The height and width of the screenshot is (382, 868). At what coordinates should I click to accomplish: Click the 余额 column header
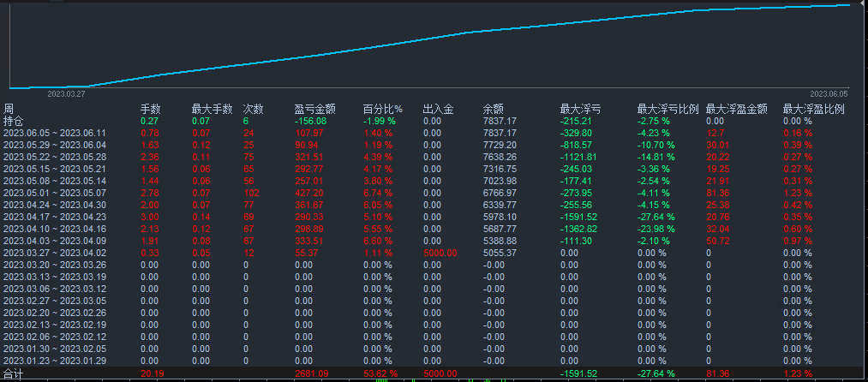point(494,109)
